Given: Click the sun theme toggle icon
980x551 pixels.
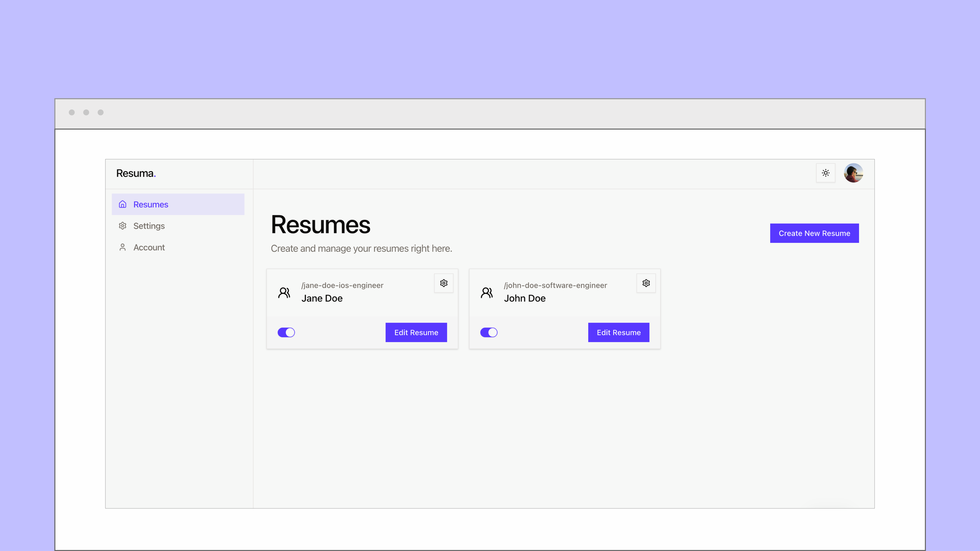Looking at the screenshot, I should (826, 173).
